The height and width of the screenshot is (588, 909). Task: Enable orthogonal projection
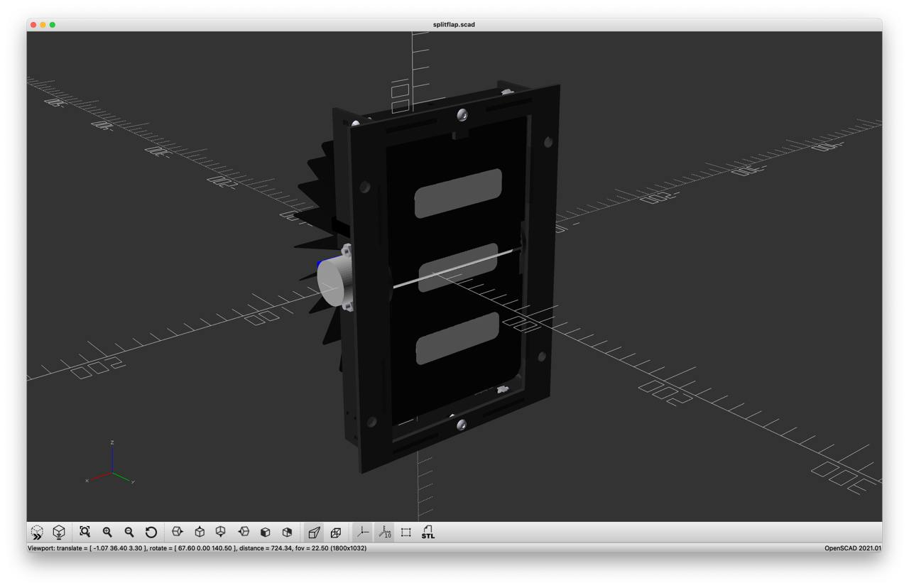pyautogui.click(x=334, y=531)
